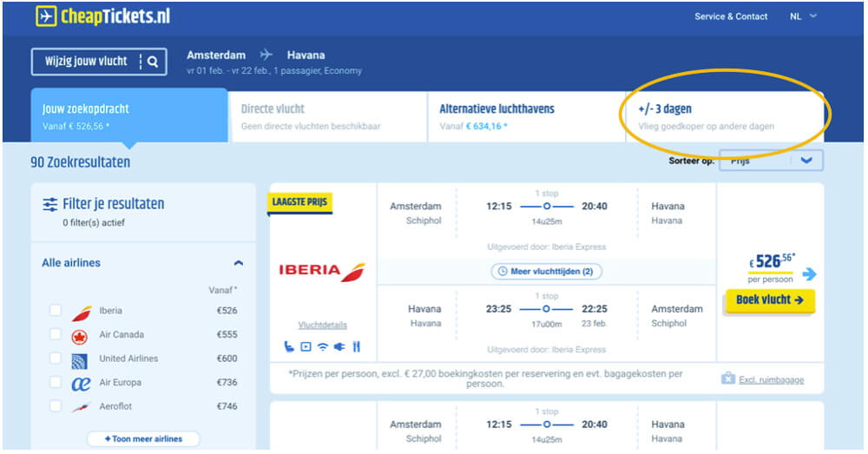Click the 23:25 return departure time
Screen dimensions: 868x454
point(498,309)
